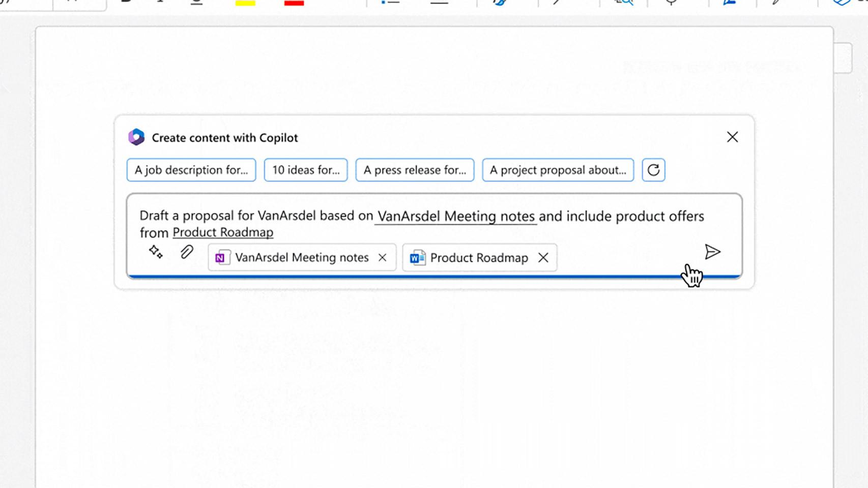Close the Create content with Copilot dialog
Screen dimensions: 868x488
[x=732, y=137]
